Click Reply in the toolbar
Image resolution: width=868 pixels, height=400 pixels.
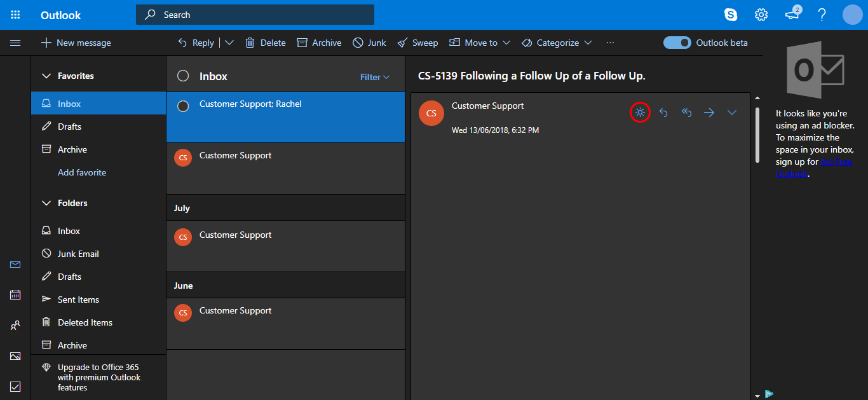pos(196,43)
